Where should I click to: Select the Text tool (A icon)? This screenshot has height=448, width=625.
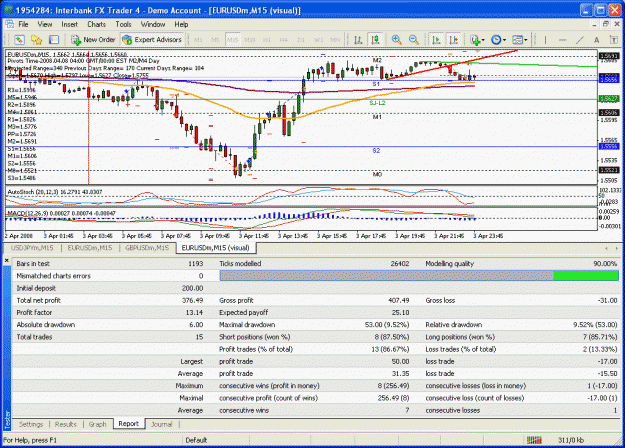point(597,40)
